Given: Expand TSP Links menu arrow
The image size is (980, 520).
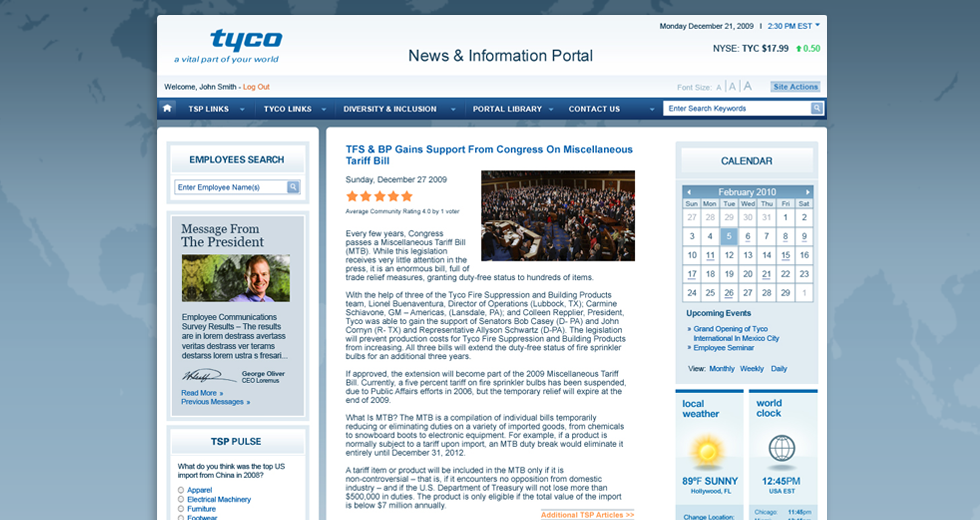Looking at the screenshot, I should click(242, 109).
